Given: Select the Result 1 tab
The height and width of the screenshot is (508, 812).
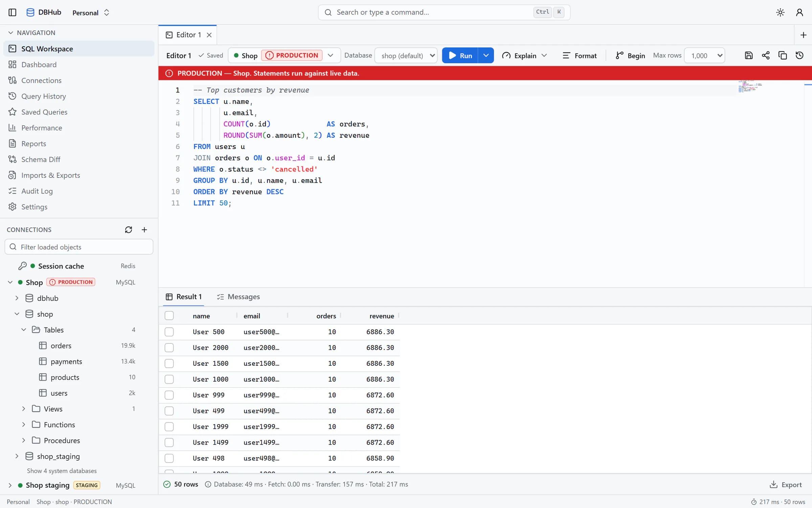Looking at the screenshot, I should pos(184,297).
